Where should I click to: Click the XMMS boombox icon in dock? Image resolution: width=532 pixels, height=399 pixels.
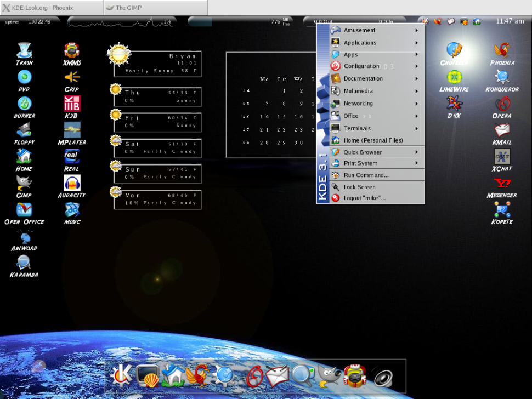pos(355,375)
